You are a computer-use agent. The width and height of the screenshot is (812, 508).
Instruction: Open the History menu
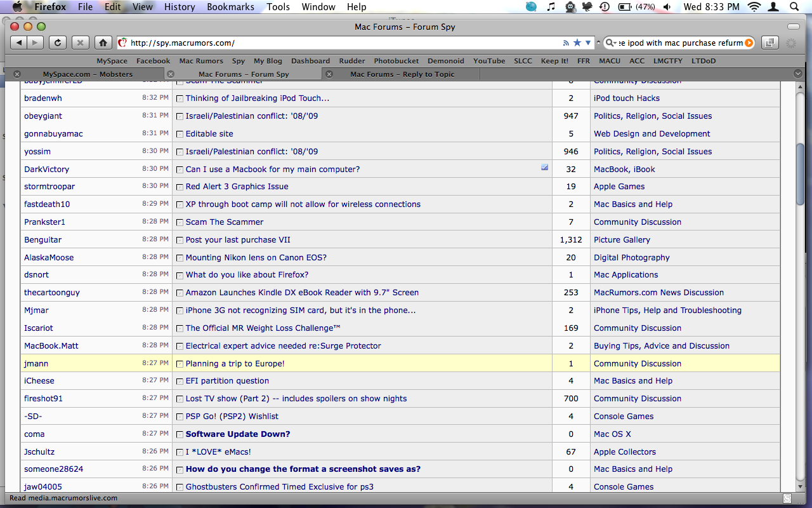180,7
